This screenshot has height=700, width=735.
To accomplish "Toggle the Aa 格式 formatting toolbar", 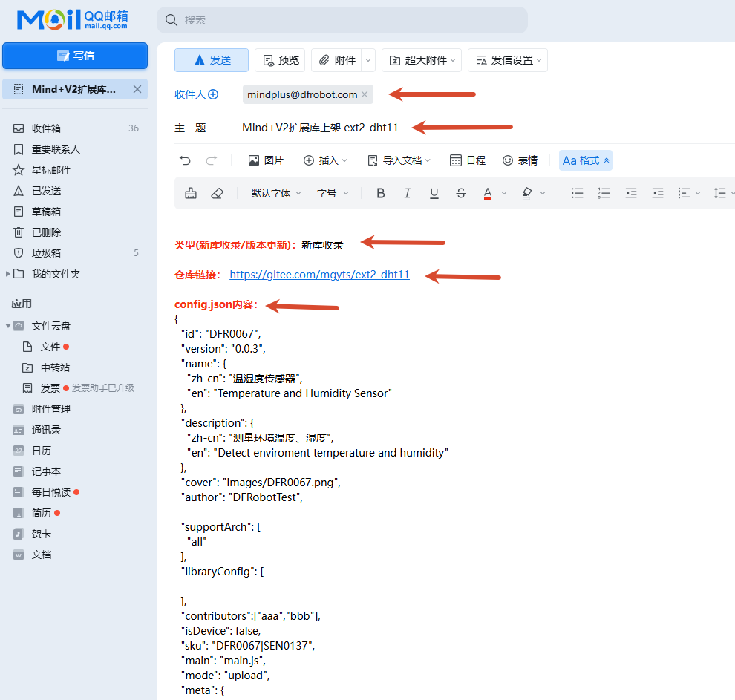I will point(586,160).
